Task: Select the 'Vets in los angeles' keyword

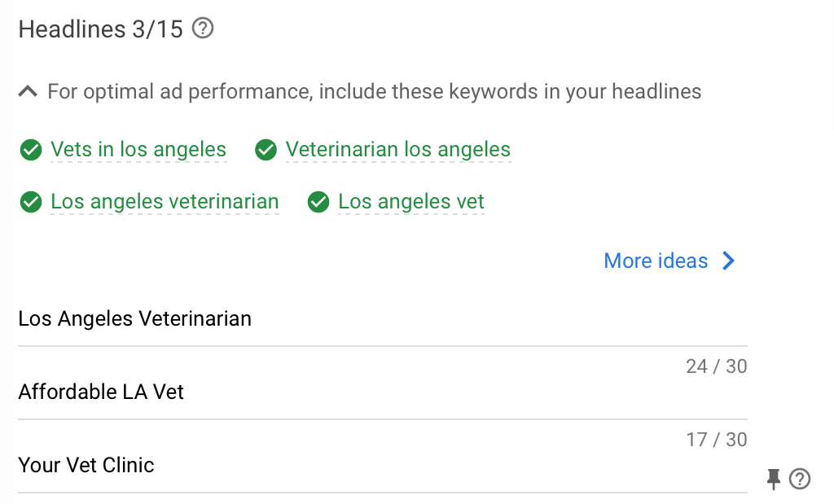Action: pyautogui.click(x=138, y=150)
